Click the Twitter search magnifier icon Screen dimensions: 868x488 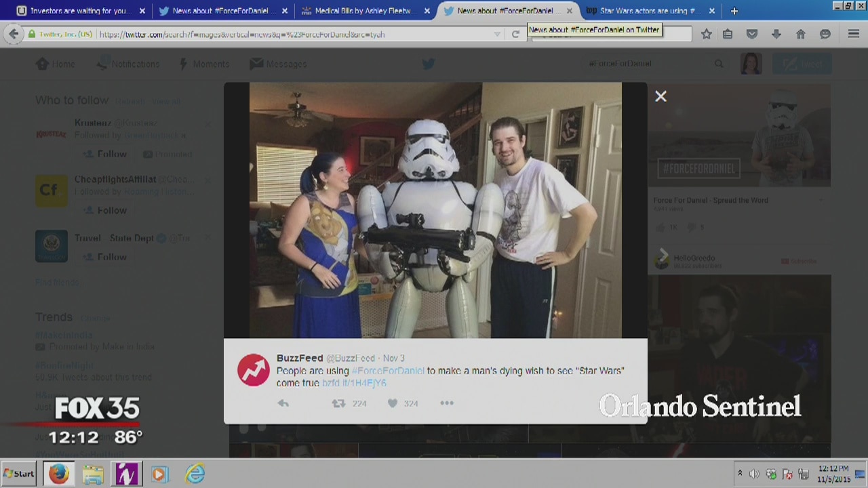point(719,64)
